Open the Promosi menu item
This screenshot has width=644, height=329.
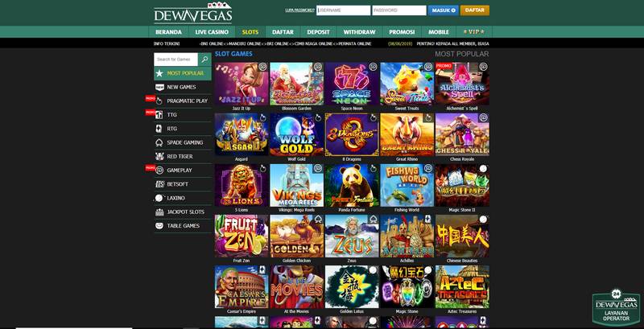(402, 32)
